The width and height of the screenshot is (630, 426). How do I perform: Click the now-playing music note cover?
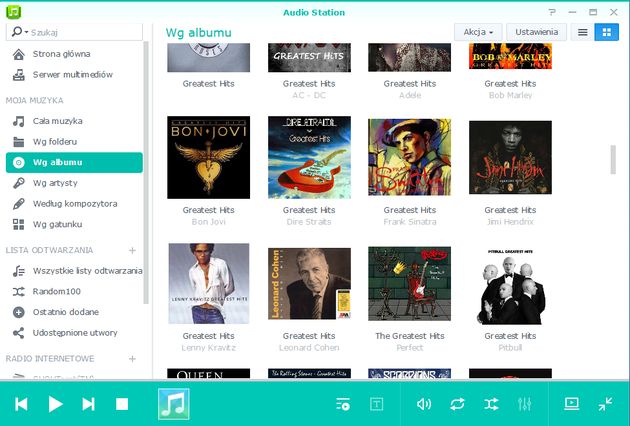174,404
